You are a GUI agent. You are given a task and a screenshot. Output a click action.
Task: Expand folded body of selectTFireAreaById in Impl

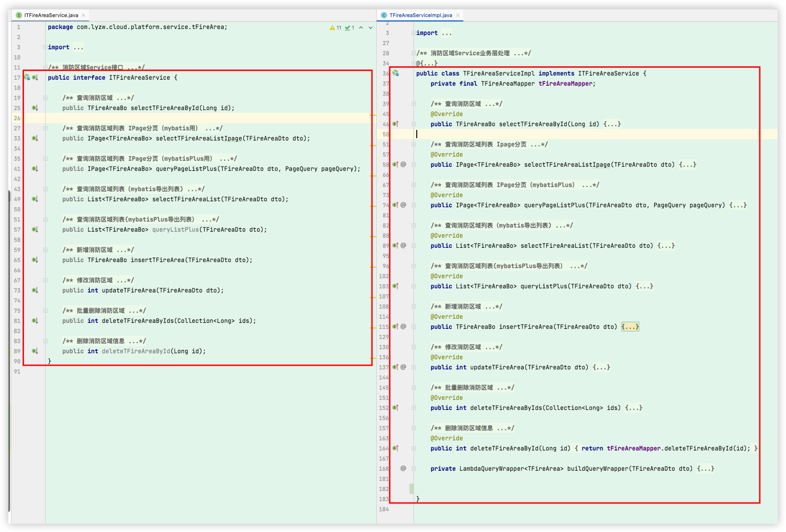(x=612, y=124)
